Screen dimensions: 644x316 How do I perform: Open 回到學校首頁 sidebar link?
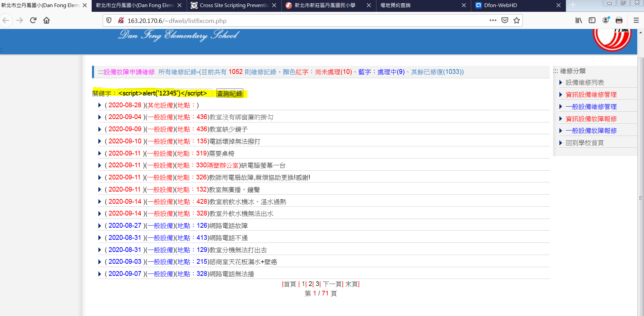tap(585, 143)
